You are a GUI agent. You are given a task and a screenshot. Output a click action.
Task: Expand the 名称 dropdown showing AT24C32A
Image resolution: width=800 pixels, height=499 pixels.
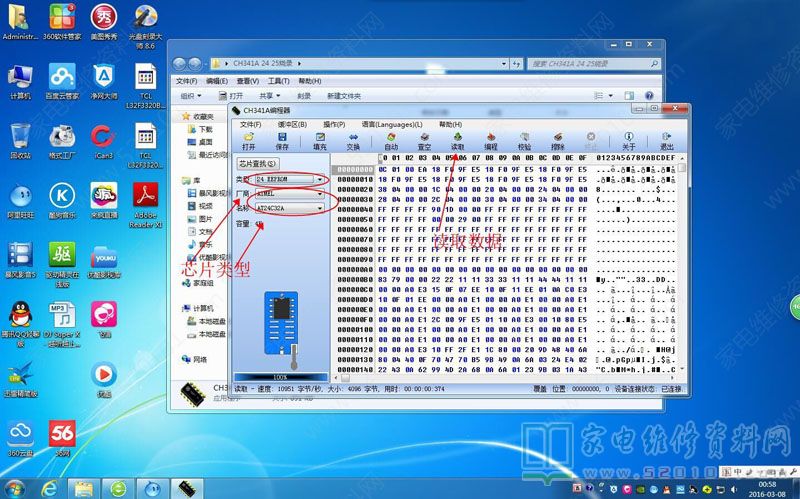[320, 208]
